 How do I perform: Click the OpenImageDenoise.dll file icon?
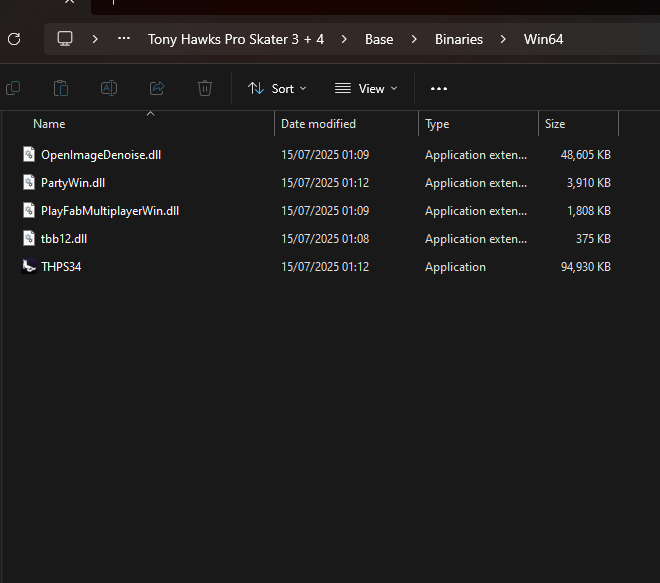(29, 155)
